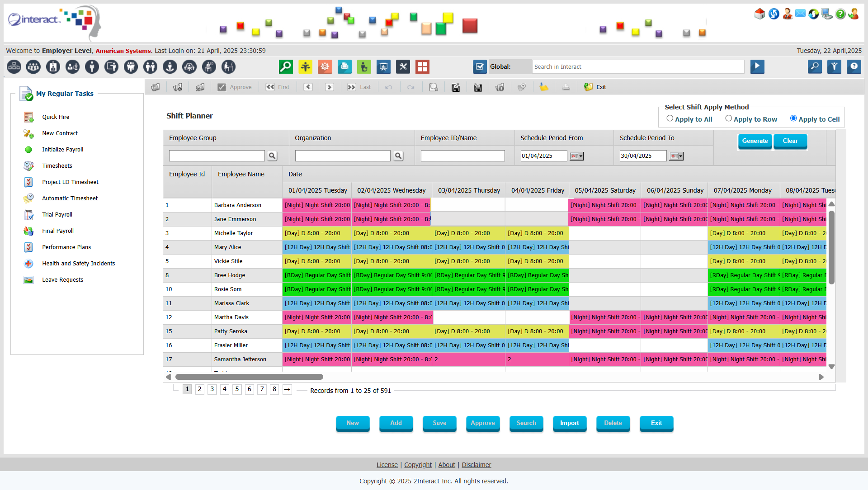
Task: Open the Schedule Period To calendar dropdown
Action: 676,156
